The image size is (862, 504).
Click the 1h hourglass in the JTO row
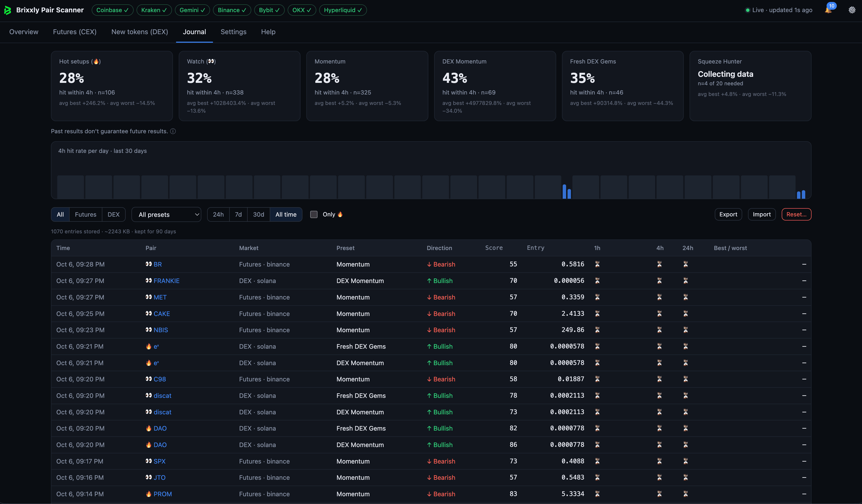tap(597, 477)
